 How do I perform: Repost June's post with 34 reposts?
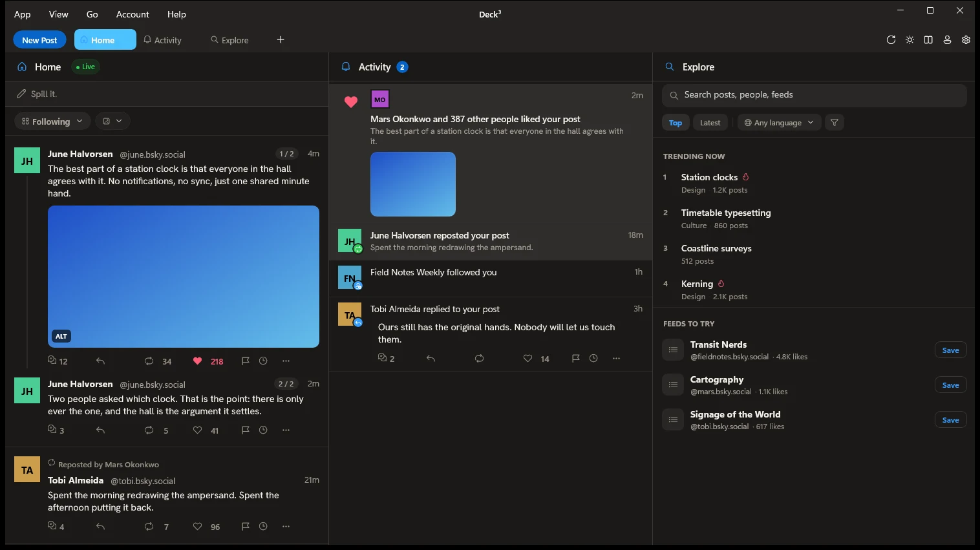point(149,361)
